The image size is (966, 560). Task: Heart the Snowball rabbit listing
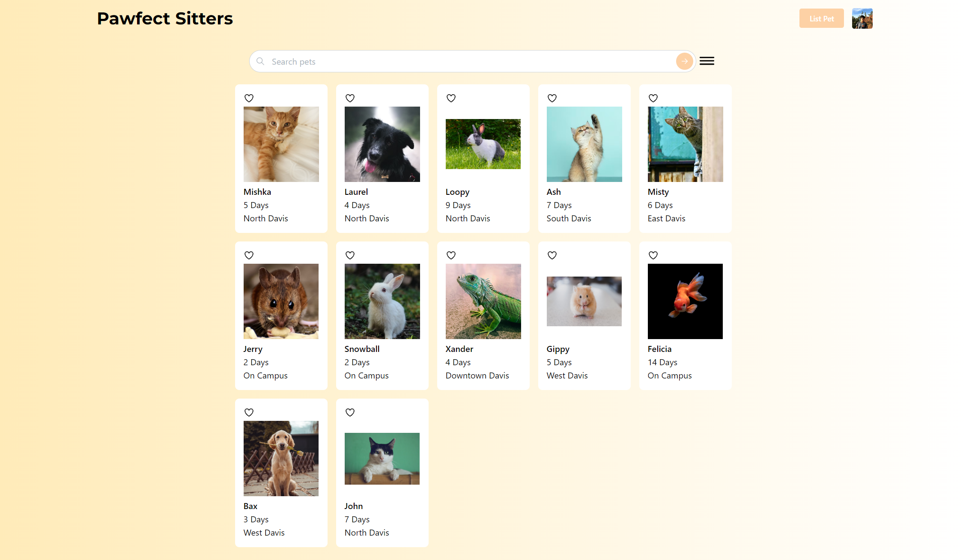point(350,255)
